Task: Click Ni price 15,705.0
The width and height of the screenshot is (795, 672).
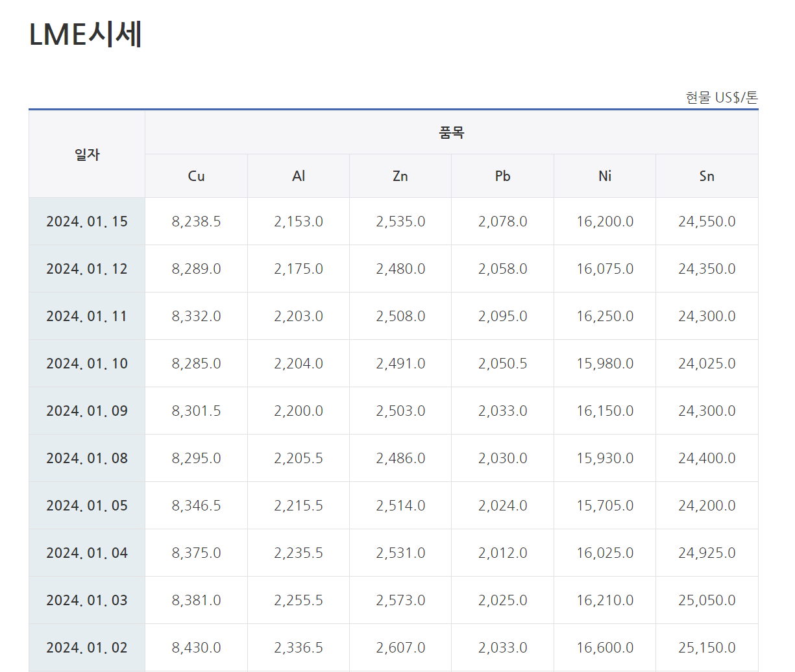Action: pos(605,505)
